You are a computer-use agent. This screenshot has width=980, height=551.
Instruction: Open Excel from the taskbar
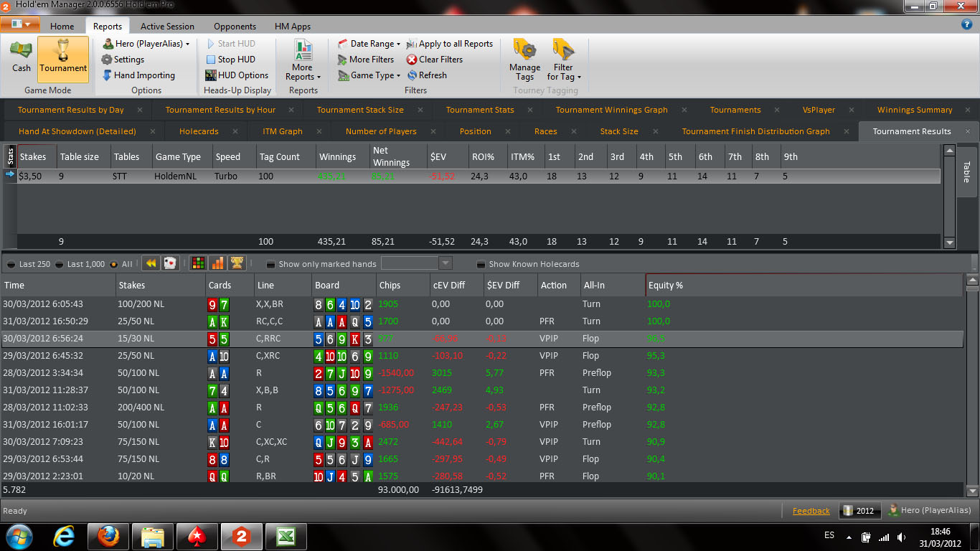[285, 537]
